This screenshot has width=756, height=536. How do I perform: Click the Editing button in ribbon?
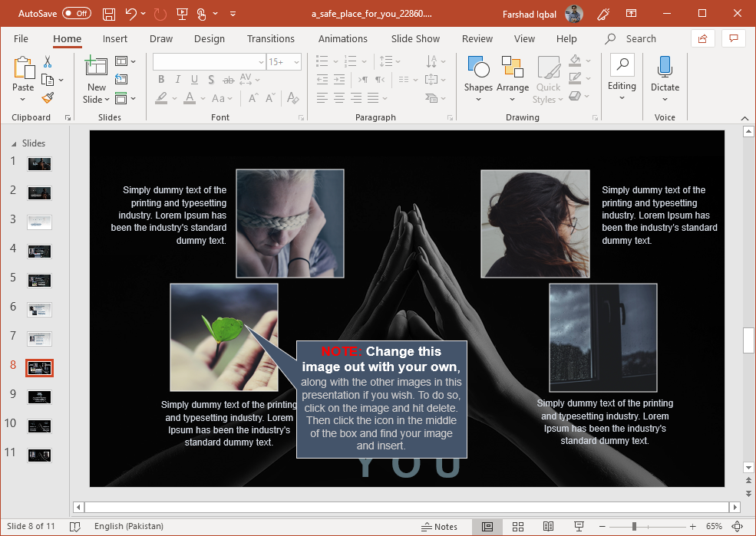point(622,77)
